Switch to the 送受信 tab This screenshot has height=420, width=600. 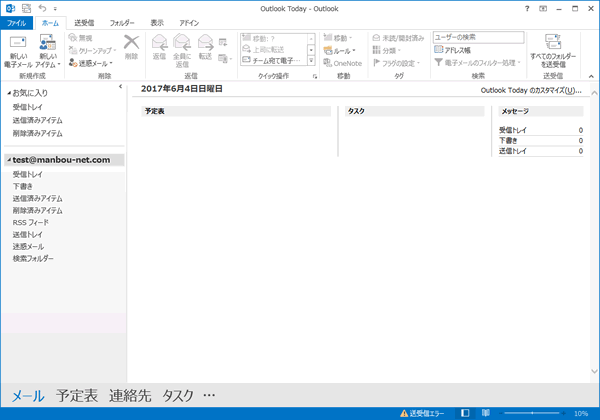[84, 23]
